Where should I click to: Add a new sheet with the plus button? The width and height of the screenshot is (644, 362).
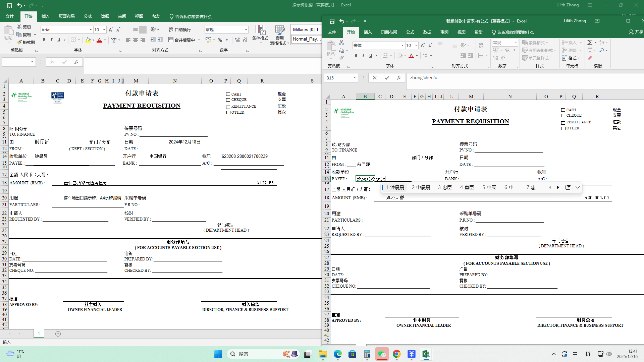coord(58,334)
